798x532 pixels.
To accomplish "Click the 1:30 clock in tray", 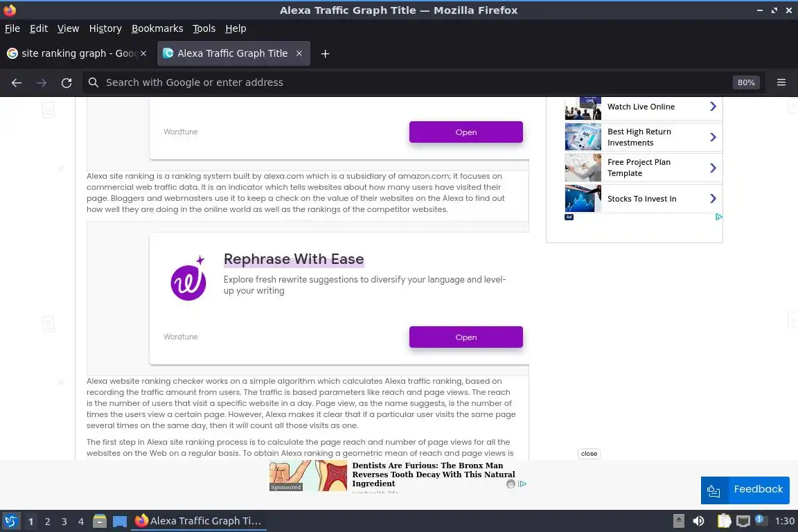I will [x=784, y=521].
